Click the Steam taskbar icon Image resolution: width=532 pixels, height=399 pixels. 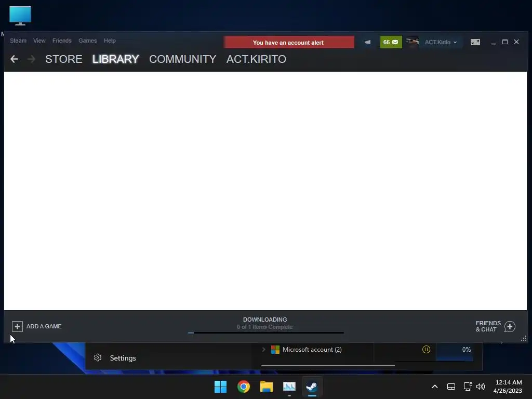point(312,387)
